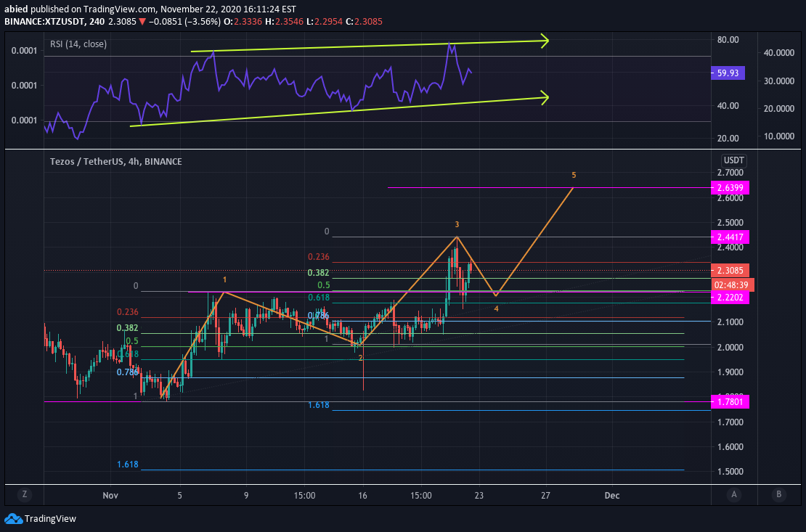806x532 pixels.
Task: Select the 2.4417 price label
Action: click(730, 237)
